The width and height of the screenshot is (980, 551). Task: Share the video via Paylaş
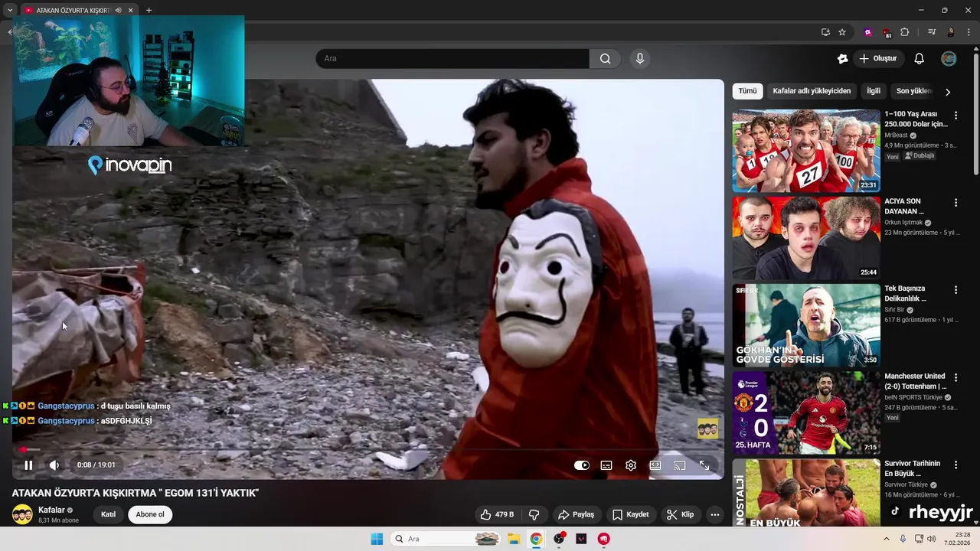pyautogui.click(x=577, y=514)
